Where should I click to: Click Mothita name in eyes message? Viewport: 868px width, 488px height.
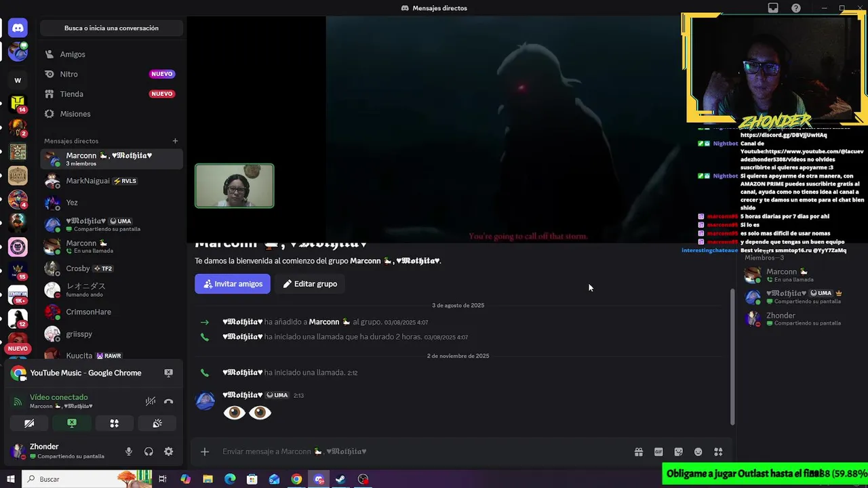(x=243, y=395)
